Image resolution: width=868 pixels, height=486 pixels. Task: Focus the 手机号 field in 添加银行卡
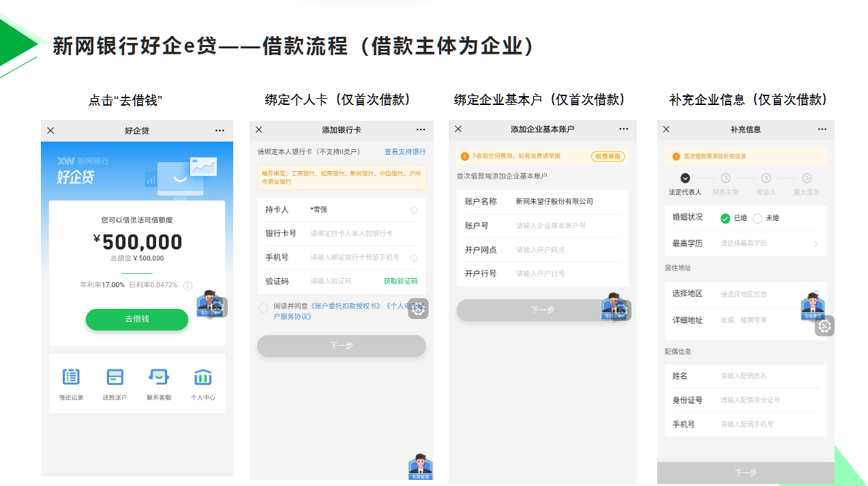[x=342, y=258]
